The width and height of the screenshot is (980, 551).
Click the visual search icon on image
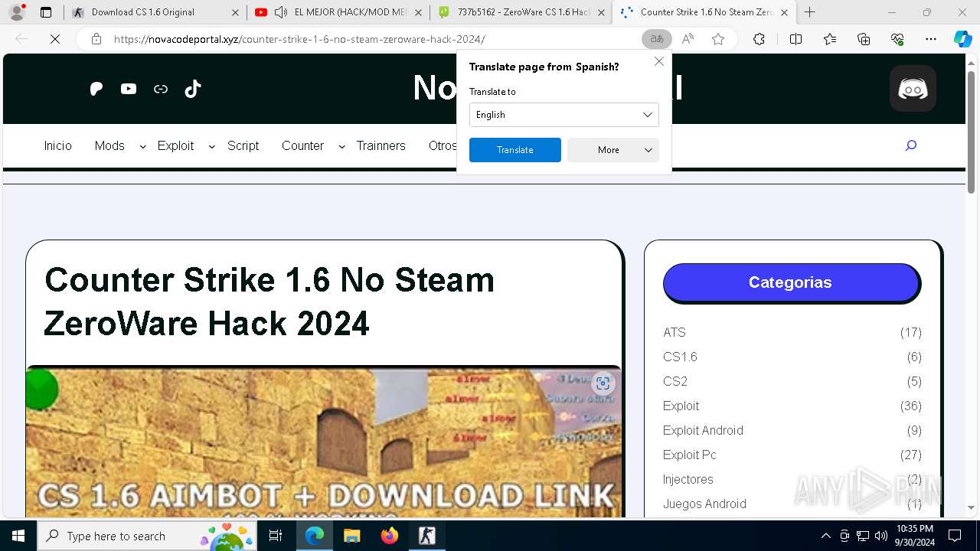tap(603, 383)
